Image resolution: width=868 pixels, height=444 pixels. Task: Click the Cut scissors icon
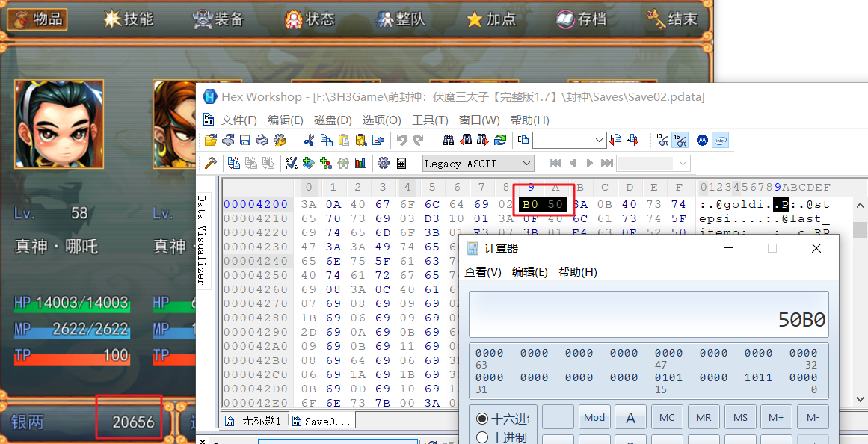click(309, 140)
